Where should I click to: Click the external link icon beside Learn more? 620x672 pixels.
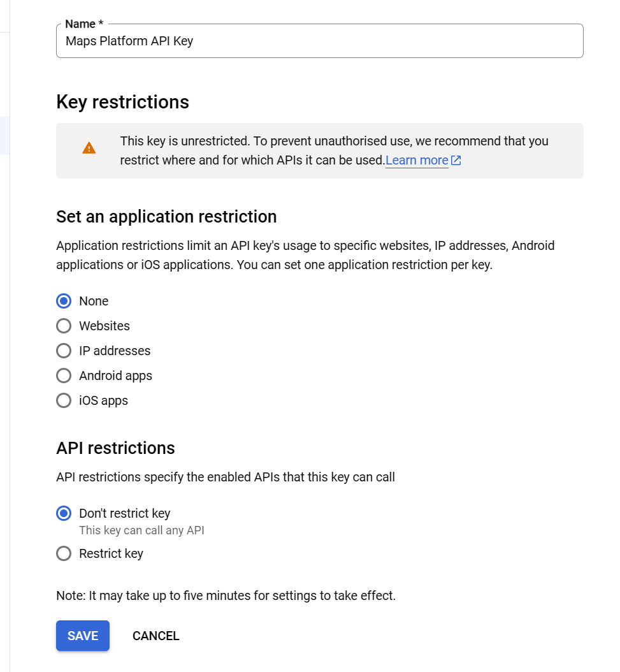tap(456, 160)
